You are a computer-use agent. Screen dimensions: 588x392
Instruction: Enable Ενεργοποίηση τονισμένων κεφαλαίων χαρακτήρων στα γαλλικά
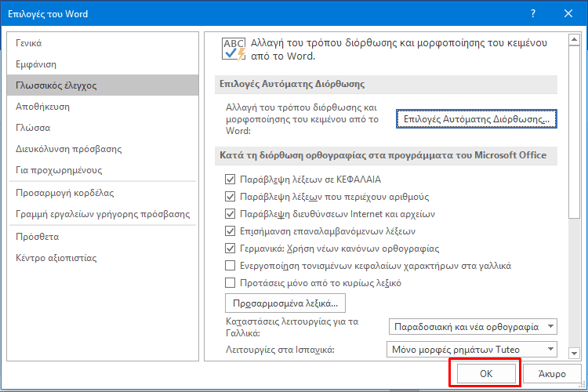coord(230,266)
